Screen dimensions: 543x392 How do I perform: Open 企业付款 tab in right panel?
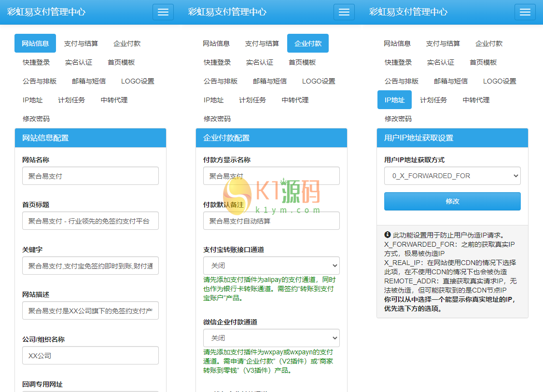tap(489, 43)
